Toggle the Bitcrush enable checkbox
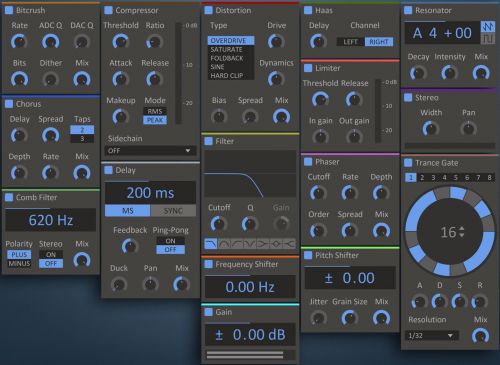Viewport: 500px width, 365px height. pos(9,10)
